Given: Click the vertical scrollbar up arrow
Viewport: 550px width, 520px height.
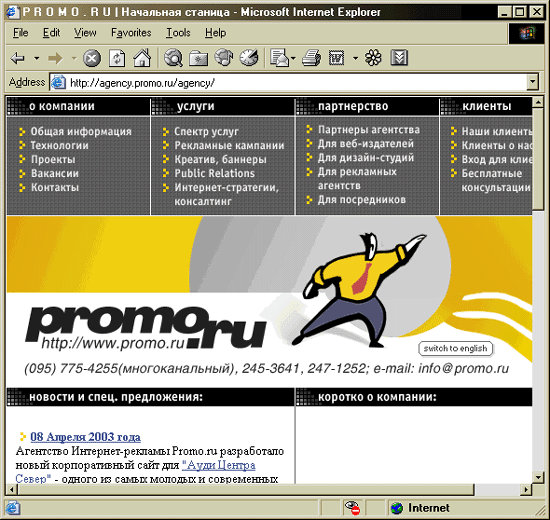Looking at the screenshot, I should point(538,102).
